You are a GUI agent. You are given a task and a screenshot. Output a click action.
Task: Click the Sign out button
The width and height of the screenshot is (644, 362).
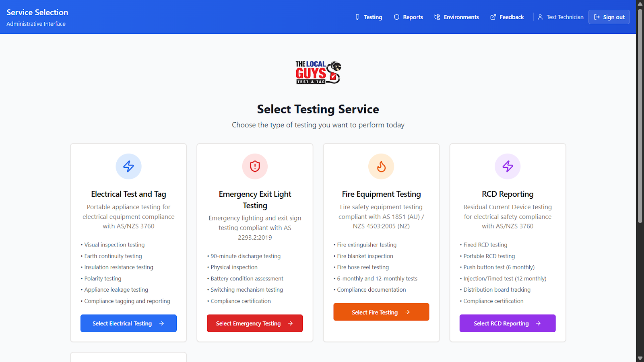pyautogui.click(x=609, y=17)
